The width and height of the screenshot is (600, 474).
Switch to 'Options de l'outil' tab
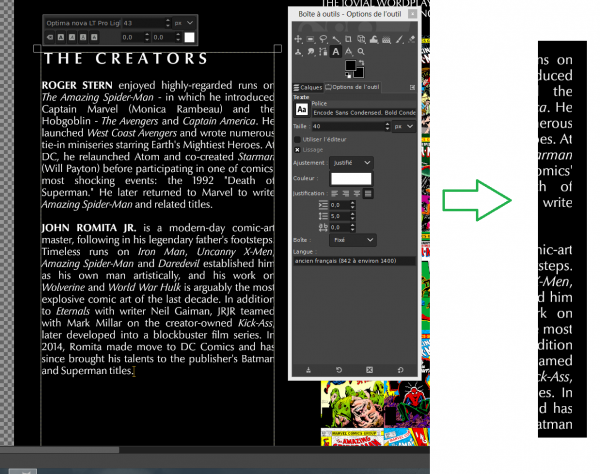[x=352, y=87]
